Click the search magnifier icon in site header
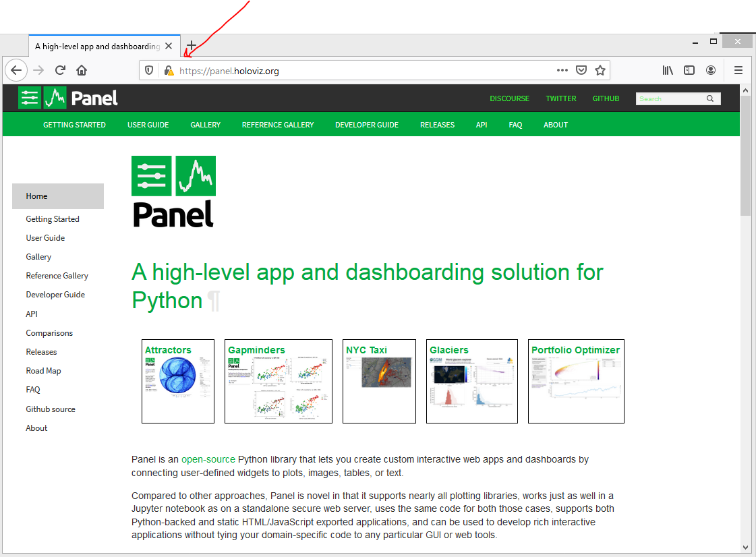Screen dimensions: 756x557 [x=710, y=98]
